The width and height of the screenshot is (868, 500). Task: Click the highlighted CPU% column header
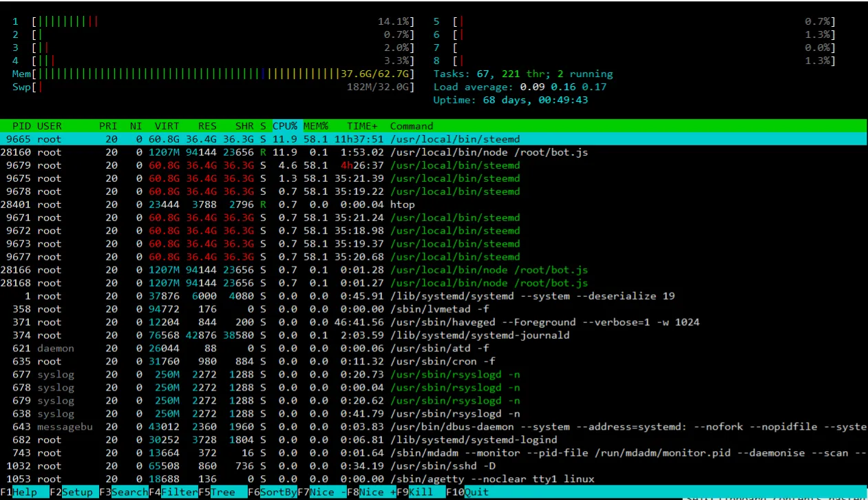[x=285, y=126]
